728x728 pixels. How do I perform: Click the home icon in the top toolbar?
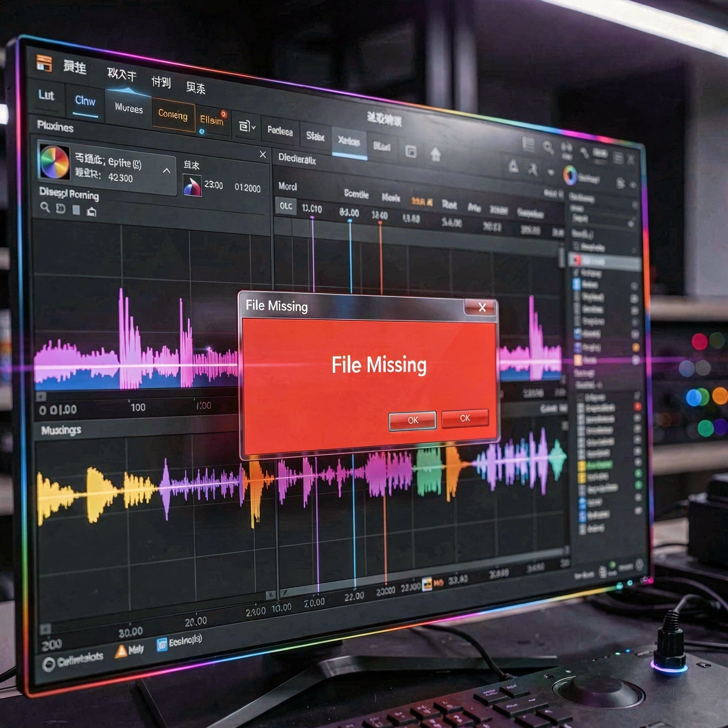[x=437, y=155]
